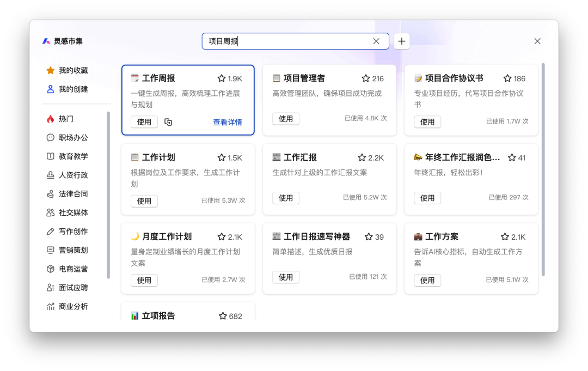588x371 pixels.
Task: Click the newspaper icon of 工作日报速写神器
Action: tap(277, 236)
